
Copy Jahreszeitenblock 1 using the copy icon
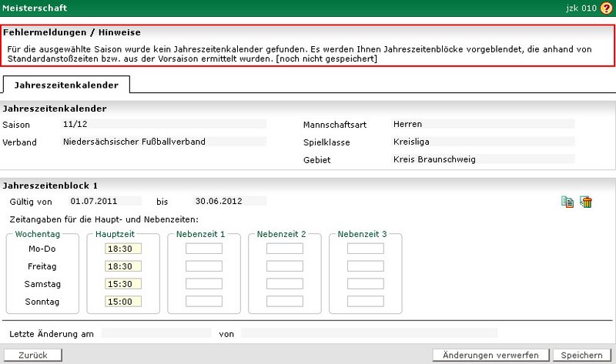click(567, 202)
